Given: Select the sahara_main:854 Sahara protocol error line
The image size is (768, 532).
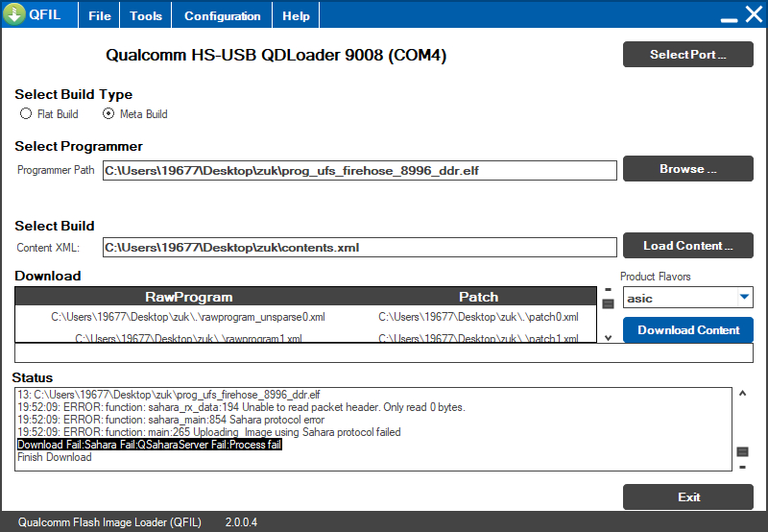Looking at the screenshot, I should click(171, 420).
